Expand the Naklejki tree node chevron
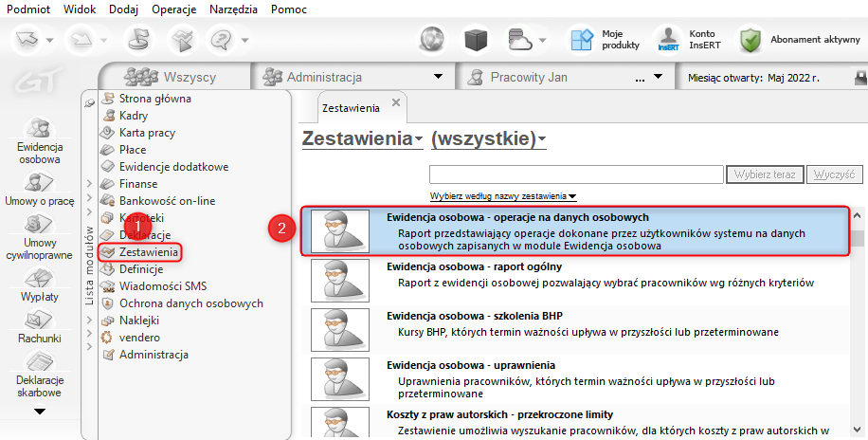The height and width of the screenshot is (440, 868). point(90,321)
